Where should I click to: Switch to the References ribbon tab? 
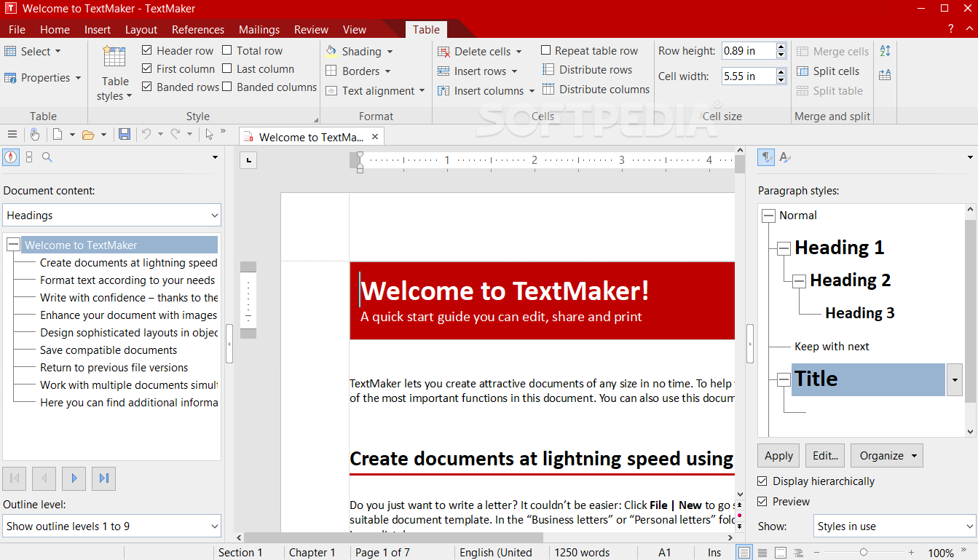(x=198, y=30)
